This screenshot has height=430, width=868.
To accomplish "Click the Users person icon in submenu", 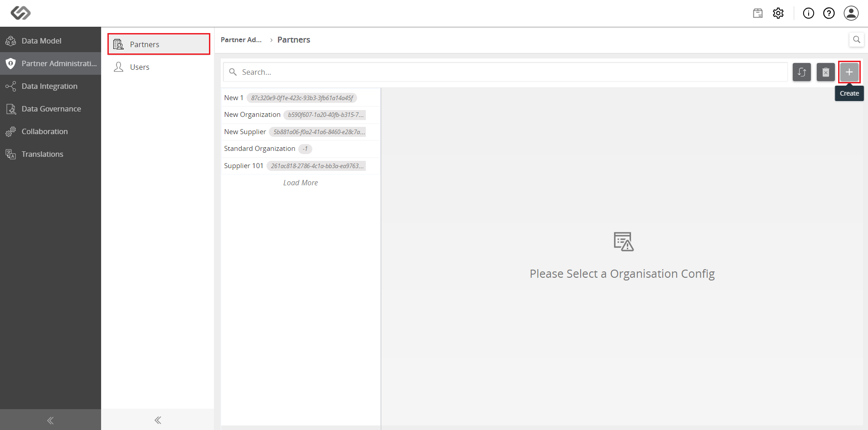I will coord(118,67).
